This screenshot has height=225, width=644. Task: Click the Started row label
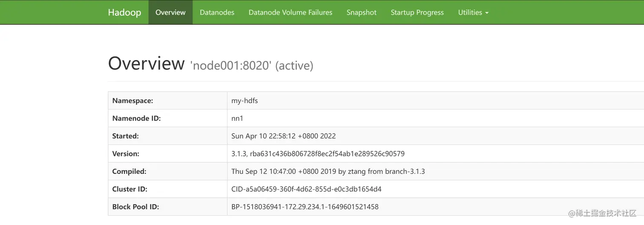pos(125,136)
